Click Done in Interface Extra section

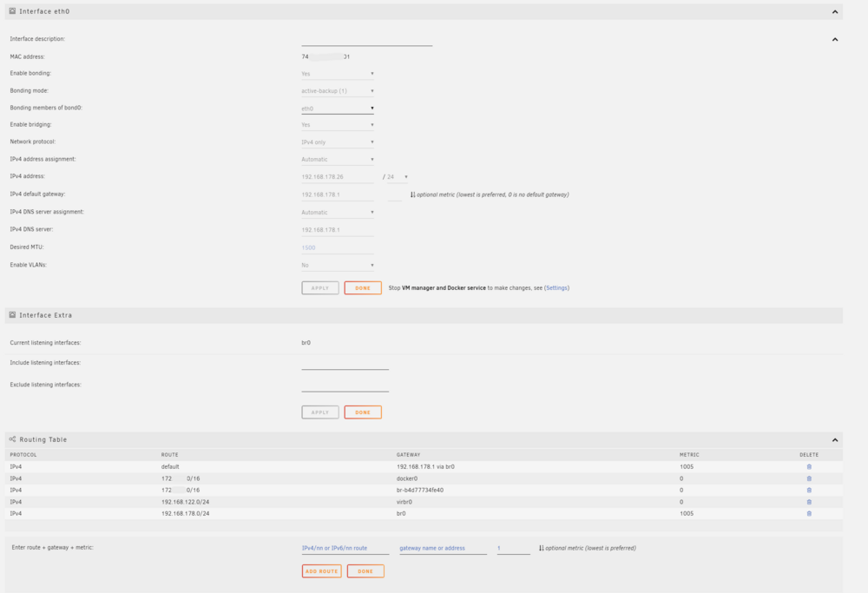[x=363, y=412]
